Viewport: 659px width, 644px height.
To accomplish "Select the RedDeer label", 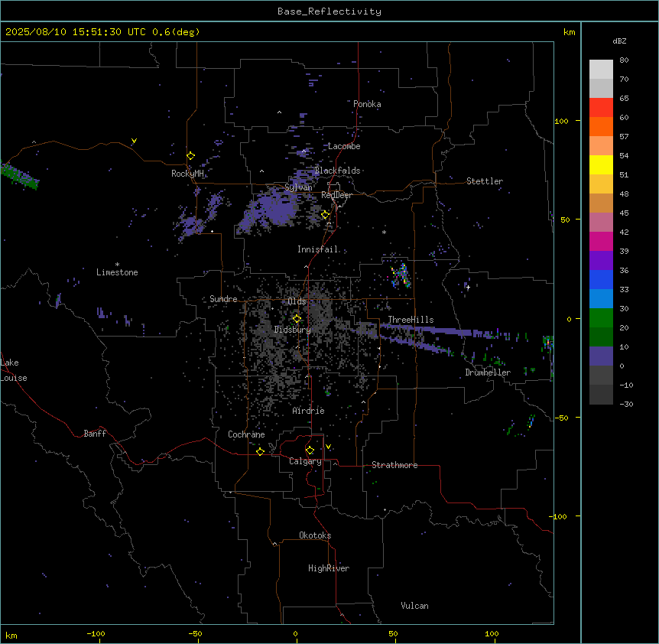I will pyautogui.click(x=336, y=195).
